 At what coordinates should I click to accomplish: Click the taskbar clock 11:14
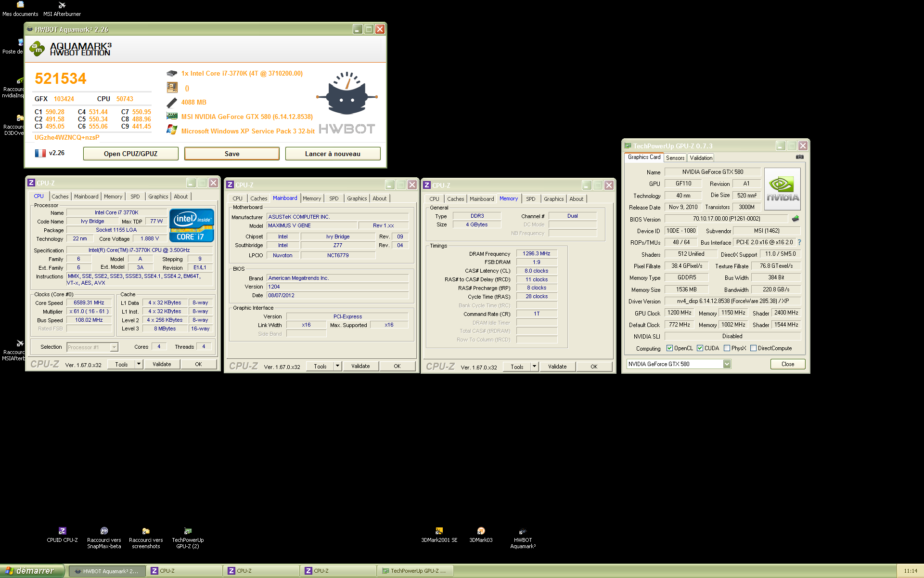(x=911, y=571)
